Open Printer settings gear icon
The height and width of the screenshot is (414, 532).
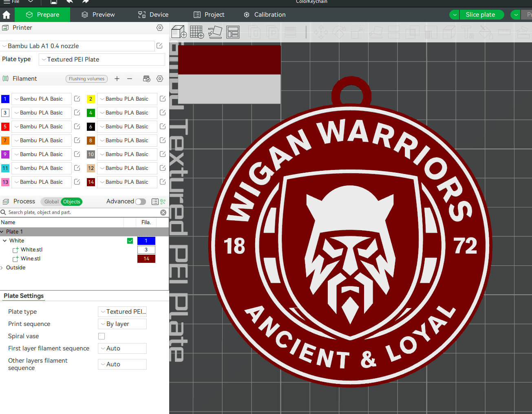pos(160,28)
